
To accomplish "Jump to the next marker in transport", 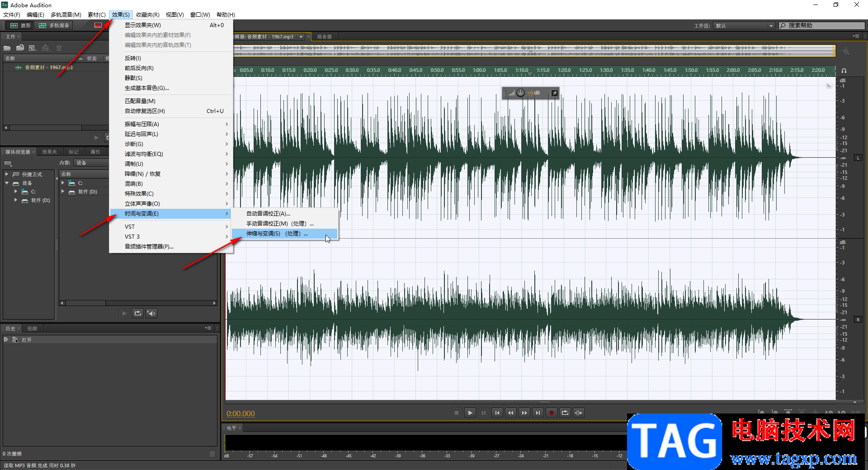I will [x=538, y=413].
